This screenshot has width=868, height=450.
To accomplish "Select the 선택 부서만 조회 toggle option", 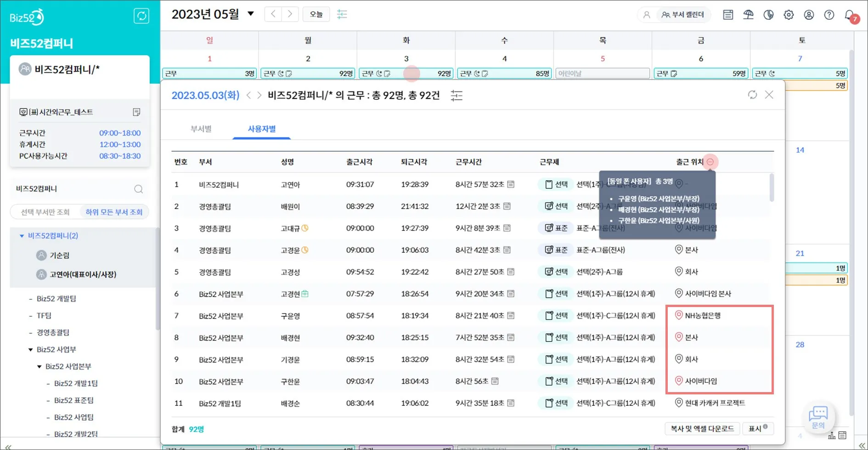I will pyautogui.click(x=45, y=212).
